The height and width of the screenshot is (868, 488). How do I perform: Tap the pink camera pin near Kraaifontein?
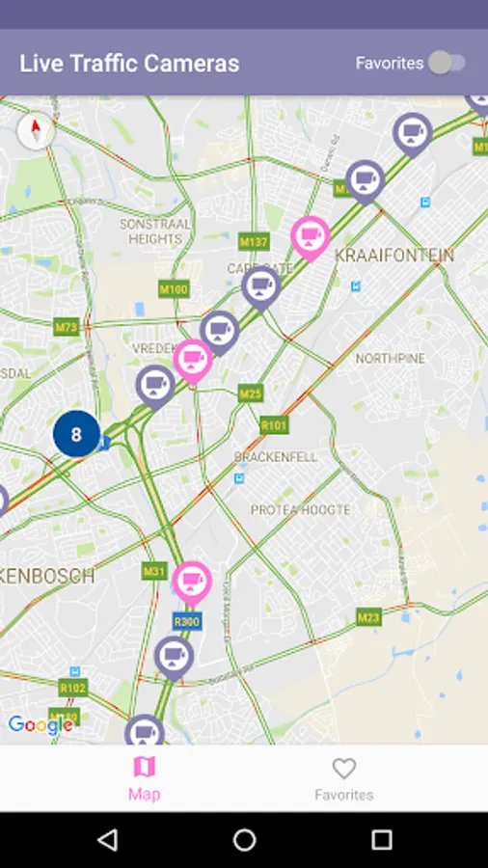[311, 236]
